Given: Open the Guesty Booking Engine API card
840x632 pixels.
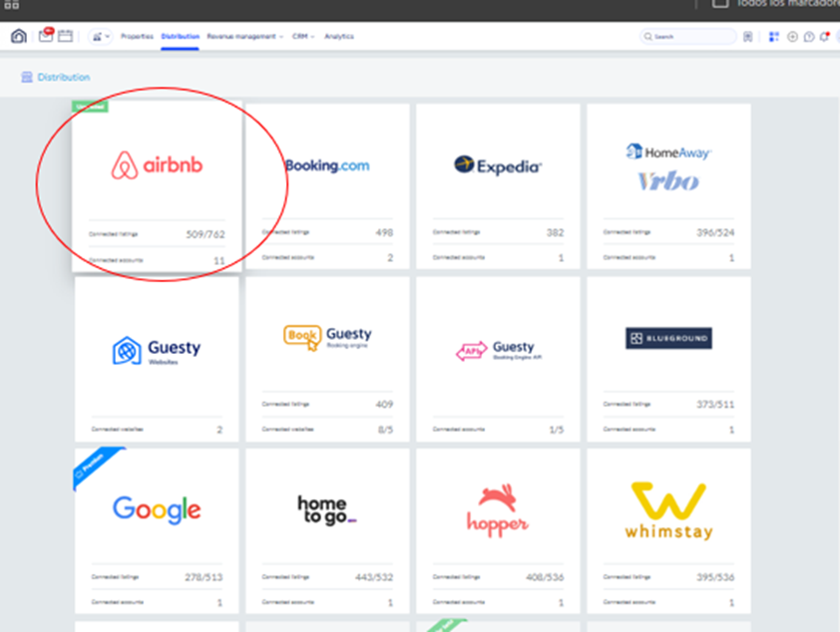Looking at the screenshot, I should (x=498, y=359).
